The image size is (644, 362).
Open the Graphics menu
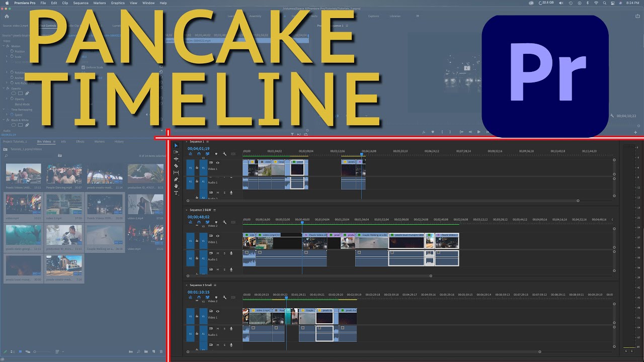pyautogui.click(x=118, y=3)
